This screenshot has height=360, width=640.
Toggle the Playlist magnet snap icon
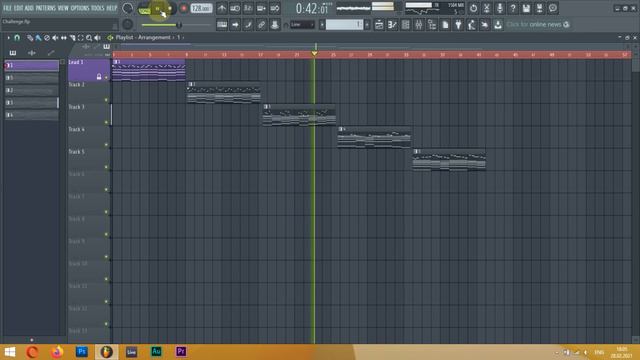[17, 38]
